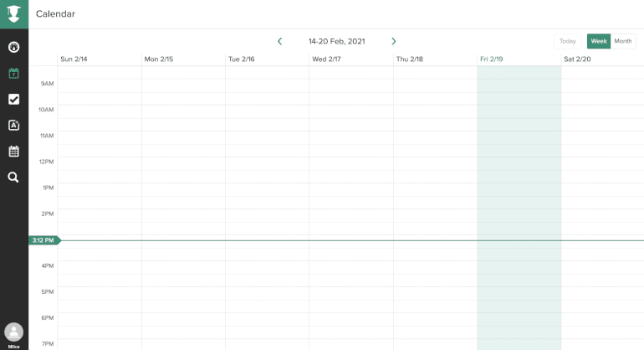Select the green calendar icon in sidebar
The width and height of the screenshot is (644, 350).
pyautogui.click(x=14, y=74)
